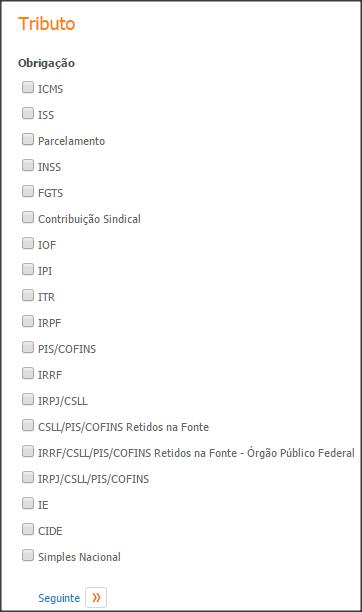Select the IPI checkbox
This screenshot has height=612, width=362.
tap(28, 269)
